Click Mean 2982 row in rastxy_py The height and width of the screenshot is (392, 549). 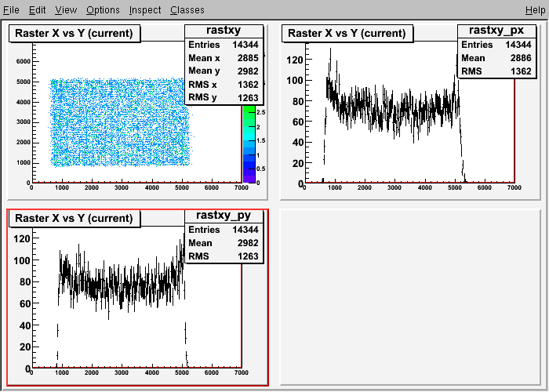point(224,243)
